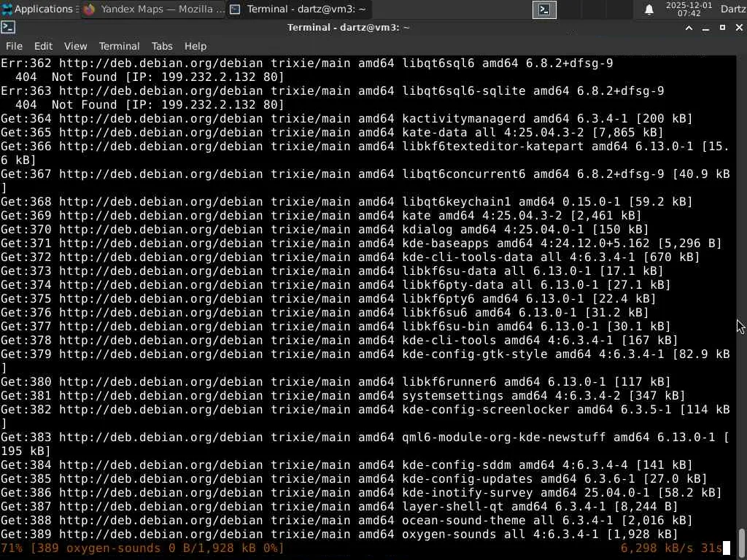The width and height of the screenshot is (747, 560).
Task: Click the Get:365 kate-data line
Action: (x=332, y=133)
